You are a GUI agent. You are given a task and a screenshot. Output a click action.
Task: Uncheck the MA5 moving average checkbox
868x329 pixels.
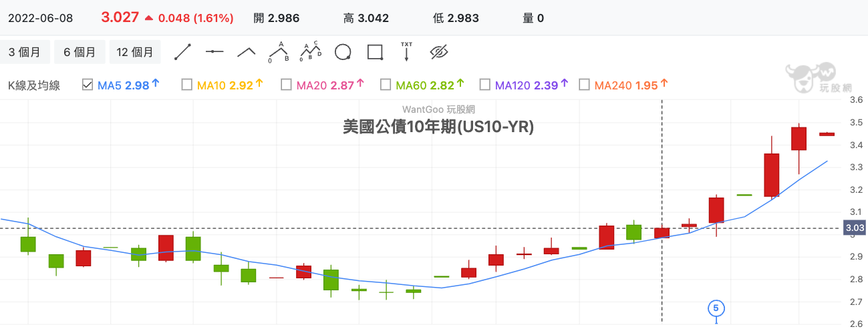(87, 85)
